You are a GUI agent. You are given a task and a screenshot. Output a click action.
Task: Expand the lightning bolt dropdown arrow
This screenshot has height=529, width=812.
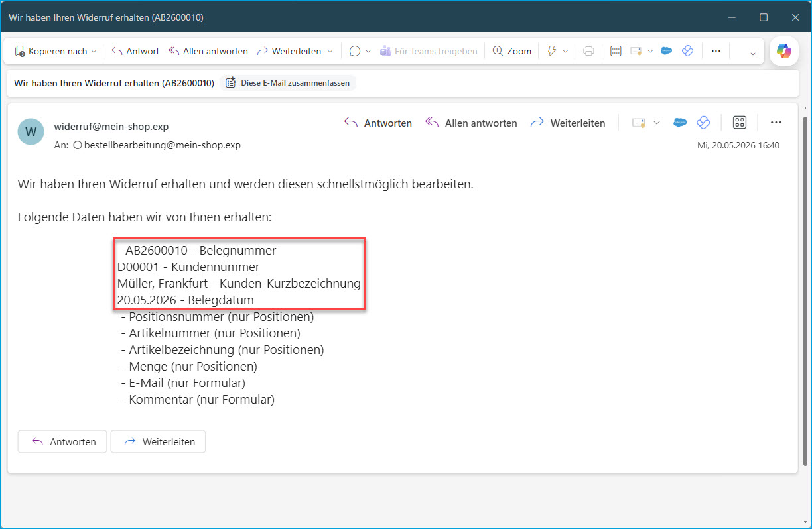point(565,51)
